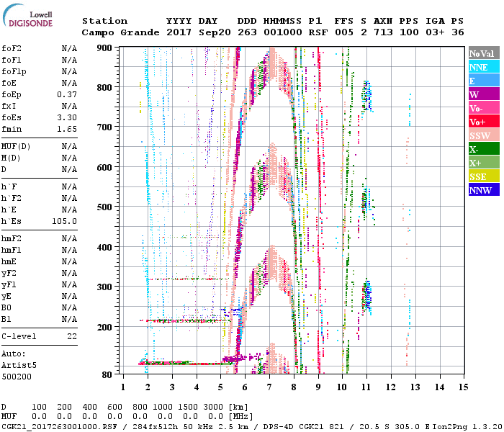This screenshot has height=432, width=504.
Task: Click the X- dark green legend swatch
Action: pos(483,149)
